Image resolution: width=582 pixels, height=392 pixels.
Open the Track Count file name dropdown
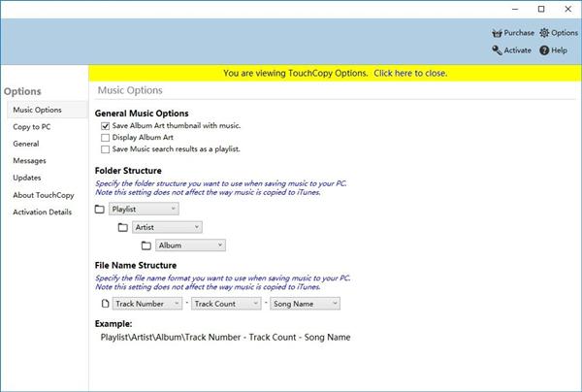pyautogui.click(x=226, y=304)
